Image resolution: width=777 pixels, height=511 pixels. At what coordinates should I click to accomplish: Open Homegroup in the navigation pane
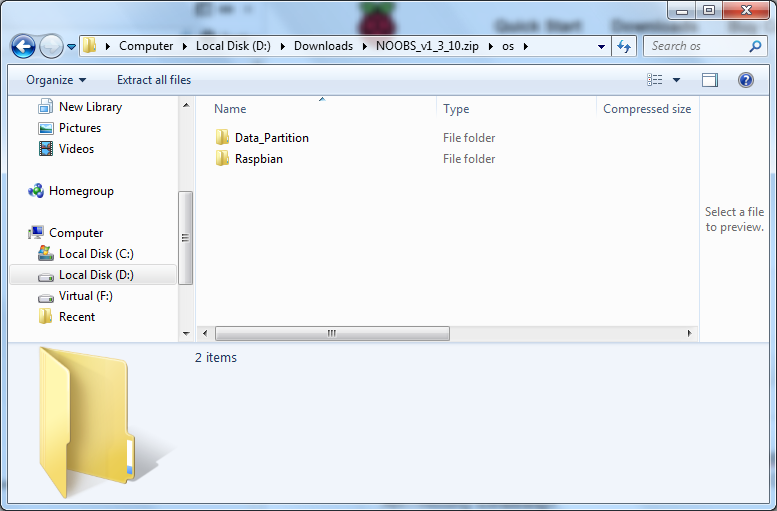coord(81,191)
